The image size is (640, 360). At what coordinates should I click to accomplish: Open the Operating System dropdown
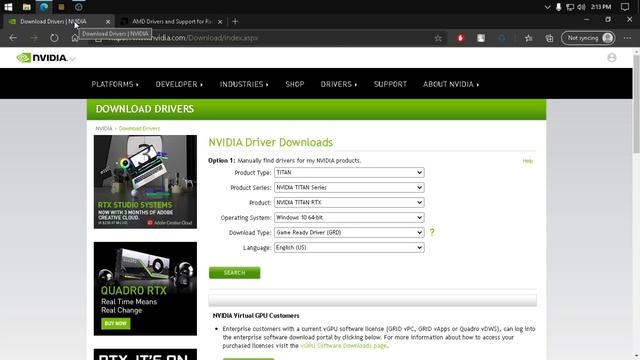349,218
